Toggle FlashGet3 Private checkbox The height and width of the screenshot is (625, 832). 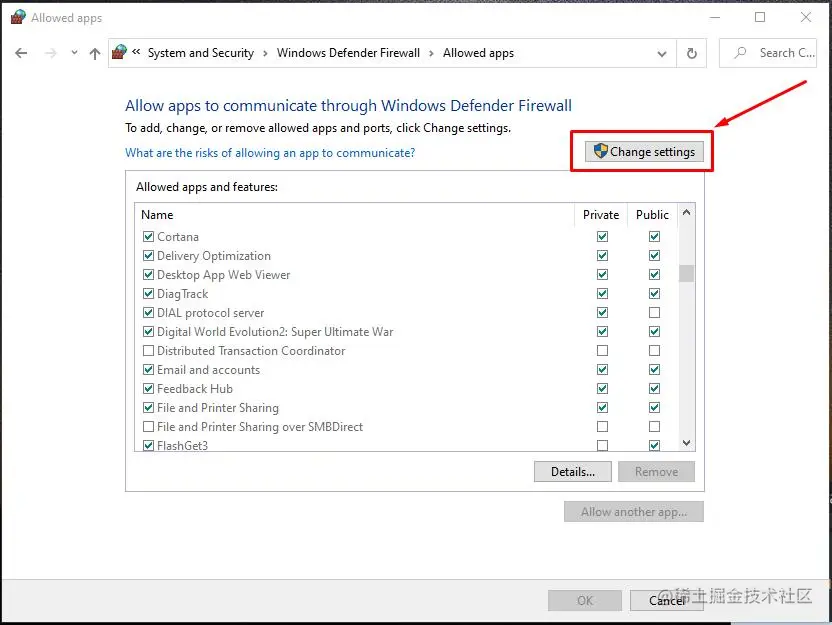point(602,445)
